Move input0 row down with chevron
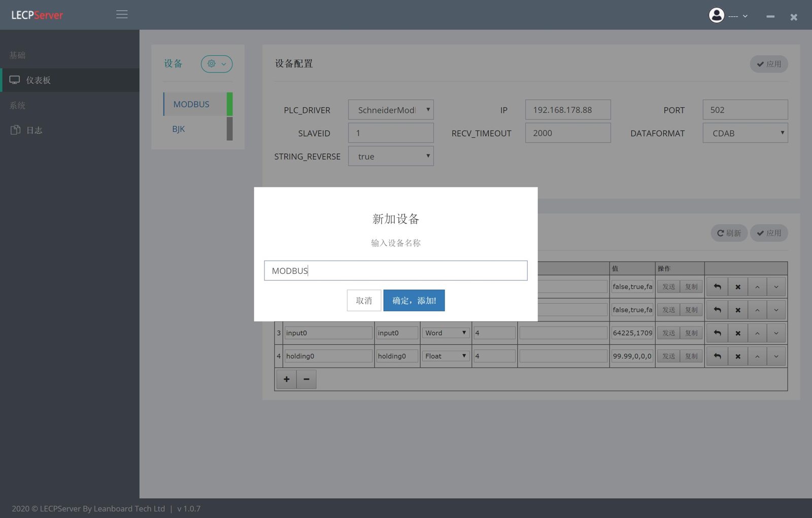This screenshot has height=518, width=812. (776, 333)
